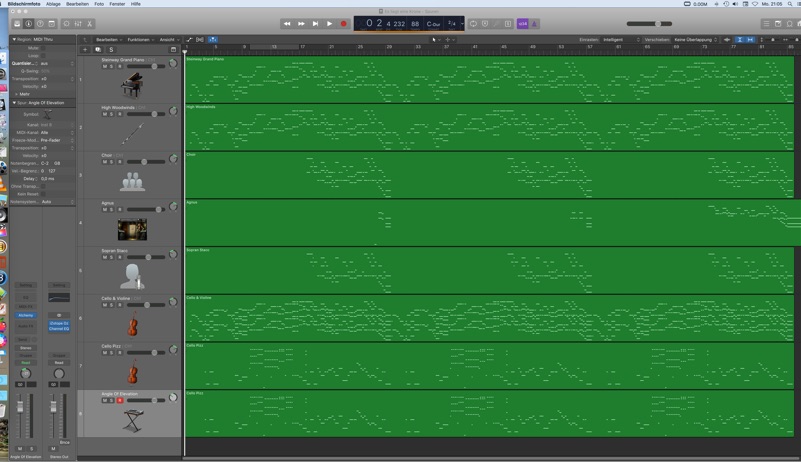Mute the Cello & Violine track
Image resolution: width=801 pixels, height=462 pixels.
coord(105,305)
